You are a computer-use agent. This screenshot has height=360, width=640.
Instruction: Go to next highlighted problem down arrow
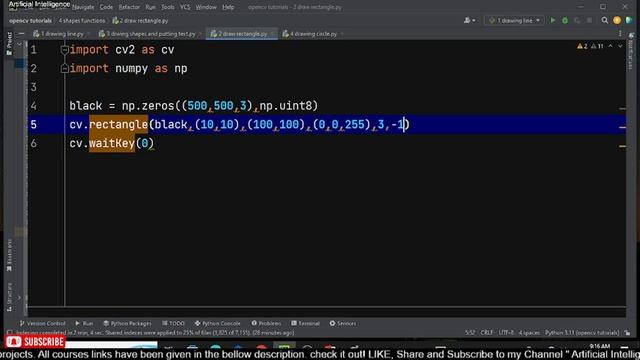(620, 46)
